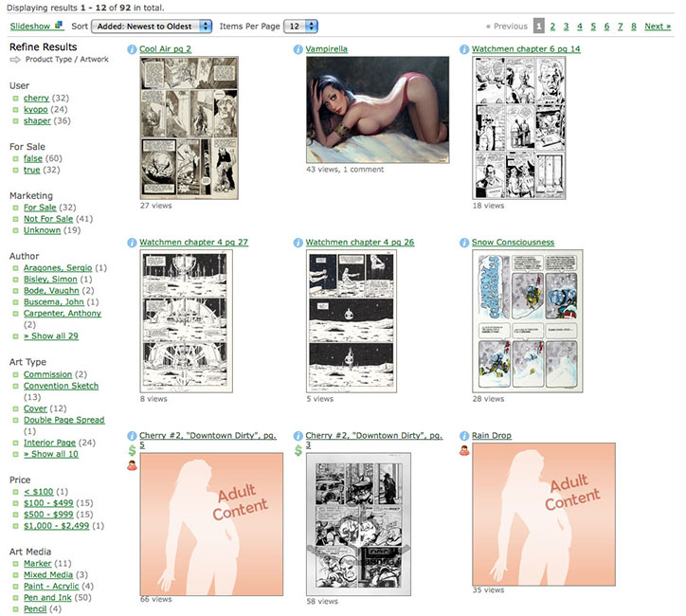Open Cherry #2 Downtown Dirty pg. 3 thumbnail

pos(358,524)
